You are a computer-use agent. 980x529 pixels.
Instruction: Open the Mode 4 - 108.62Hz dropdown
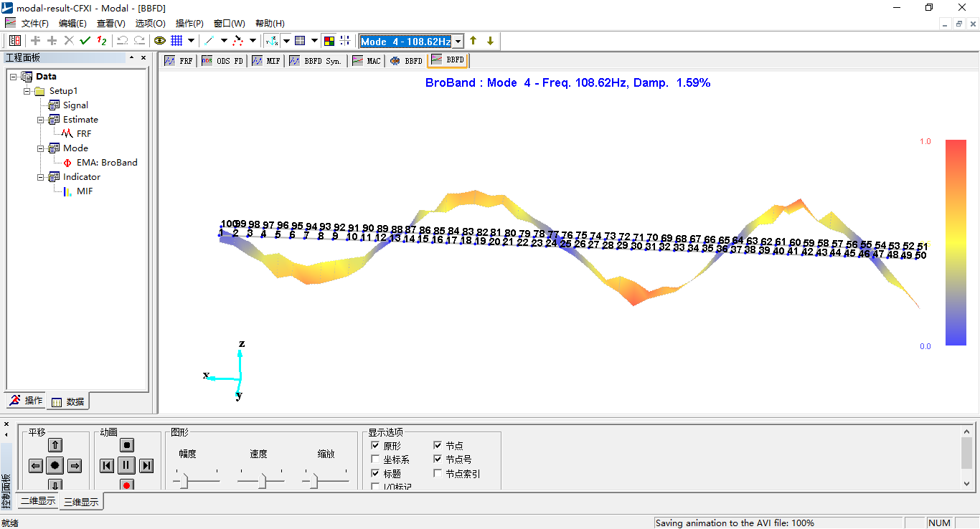458,42
